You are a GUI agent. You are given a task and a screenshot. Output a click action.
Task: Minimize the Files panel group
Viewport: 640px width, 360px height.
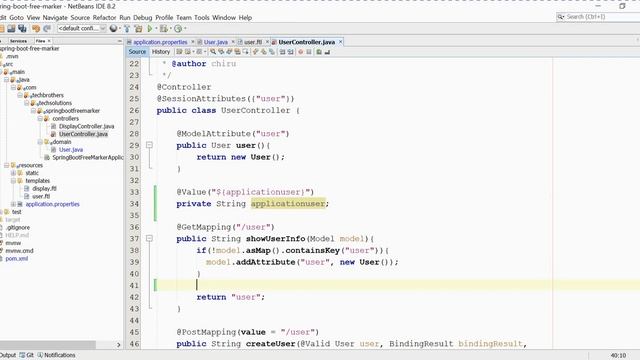(x=120, y=41)
